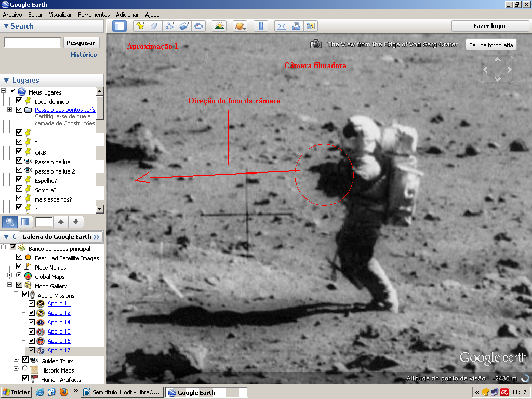
Task: Switch to LibreOffice Sem título 1.odt taskbar
Action: click(x=122, y=392)
